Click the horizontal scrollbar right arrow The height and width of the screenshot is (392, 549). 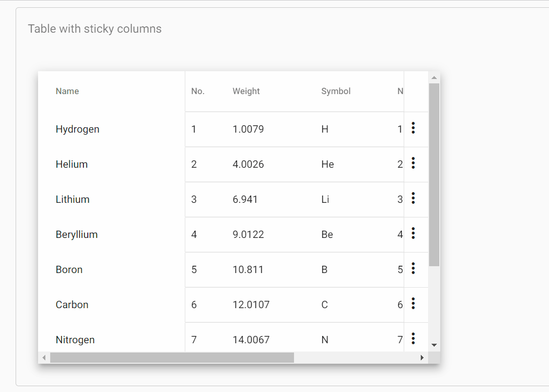point(422,357)
